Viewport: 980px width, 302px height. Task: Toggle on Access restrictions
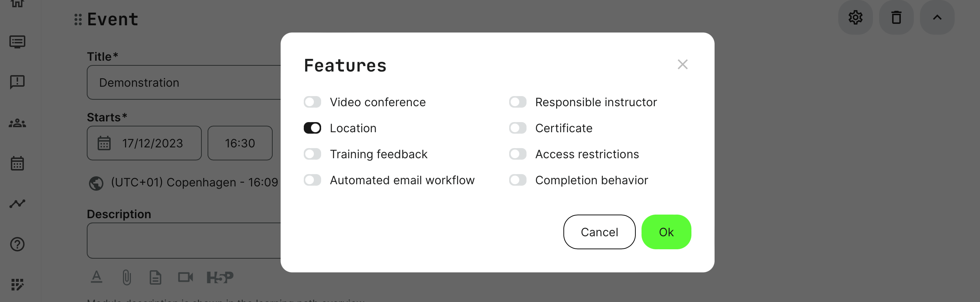pos(517,154)
